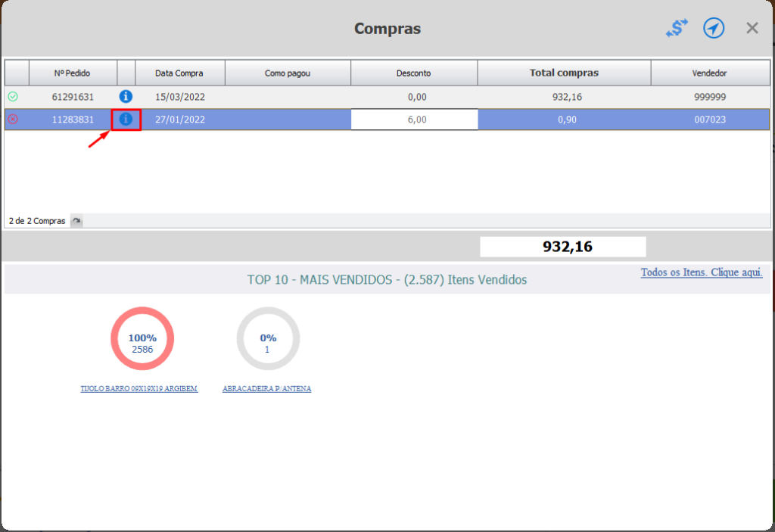Click the dollar exchange arrows icon
Viewport: 775px width, 532px height.
[x=676, y=28]
